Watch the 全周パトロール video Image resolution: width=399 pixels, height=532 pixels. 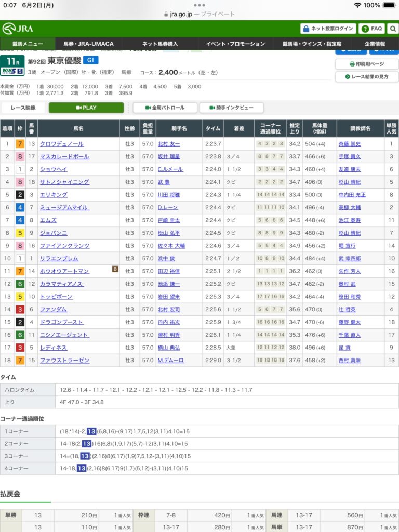point(165,108)
